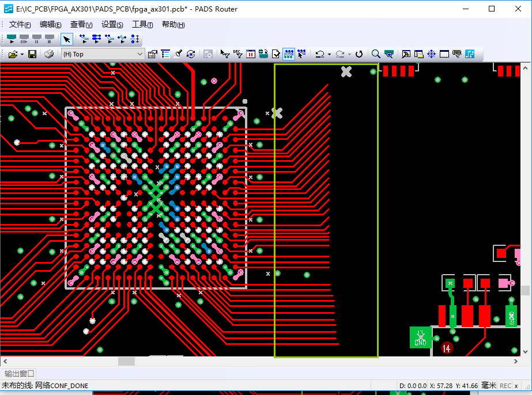
Task: Expand the Undo history dropdown arrow
Action: click(x=329, y=54)
